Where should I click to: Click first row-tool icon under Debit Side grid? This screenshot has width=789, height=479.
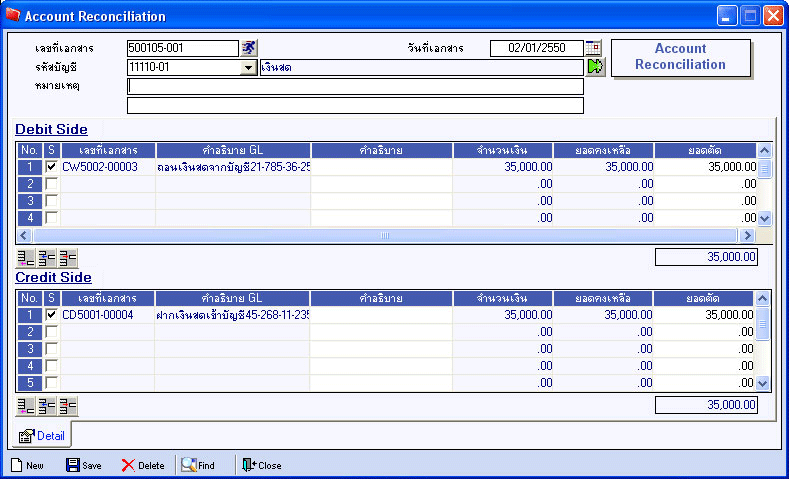(26, 258)
